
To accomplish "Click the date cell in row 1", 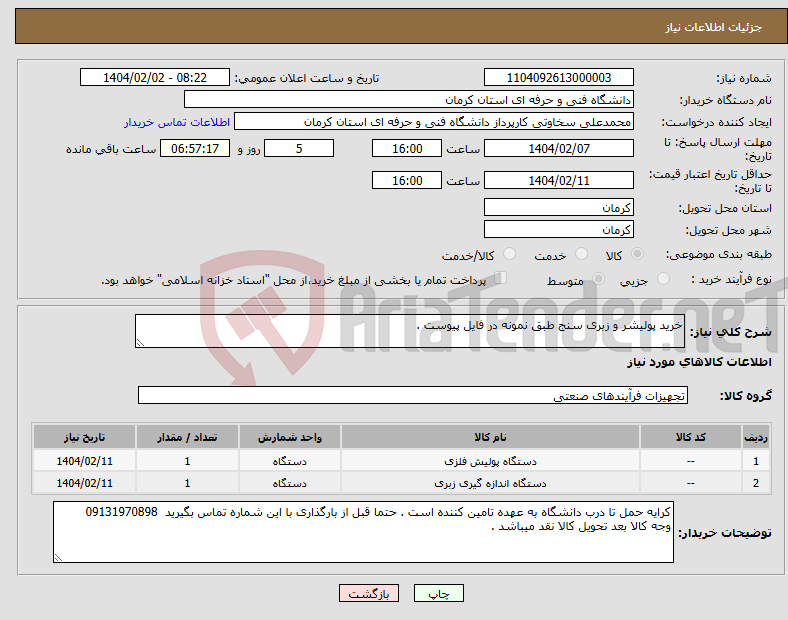I will coord(84,461).
